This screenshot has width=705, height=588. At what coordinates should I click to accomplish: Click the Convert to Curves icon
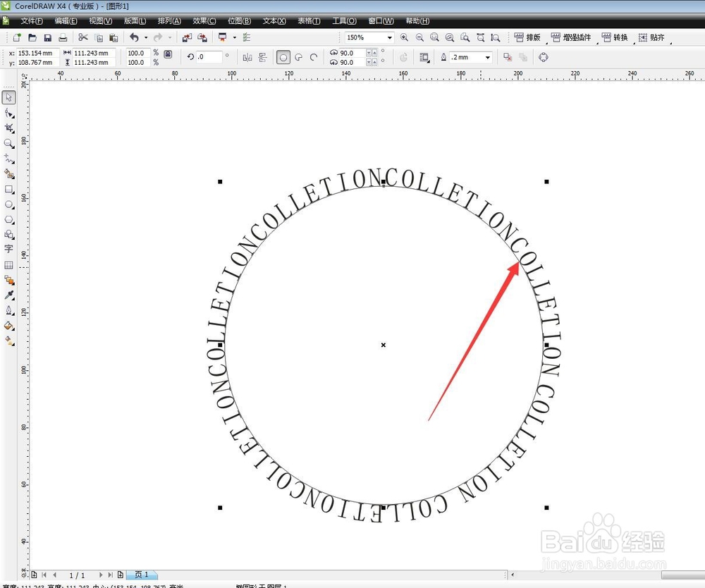point(543,57)
